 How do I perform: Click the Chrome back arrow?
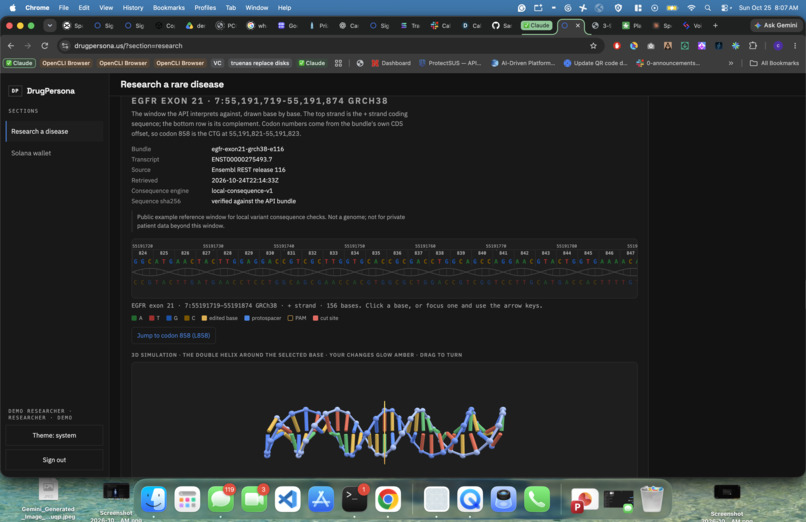pos(11,46)
